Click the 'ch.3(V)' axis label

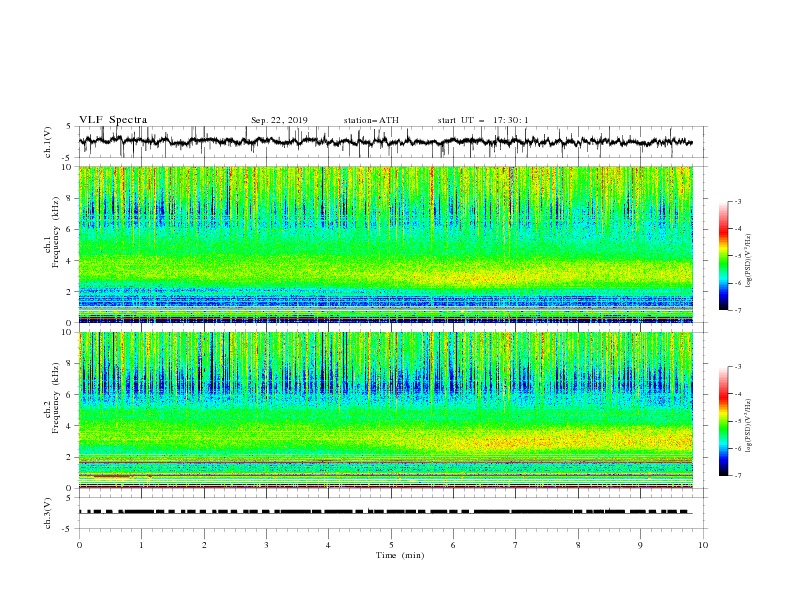click(48, 513)
